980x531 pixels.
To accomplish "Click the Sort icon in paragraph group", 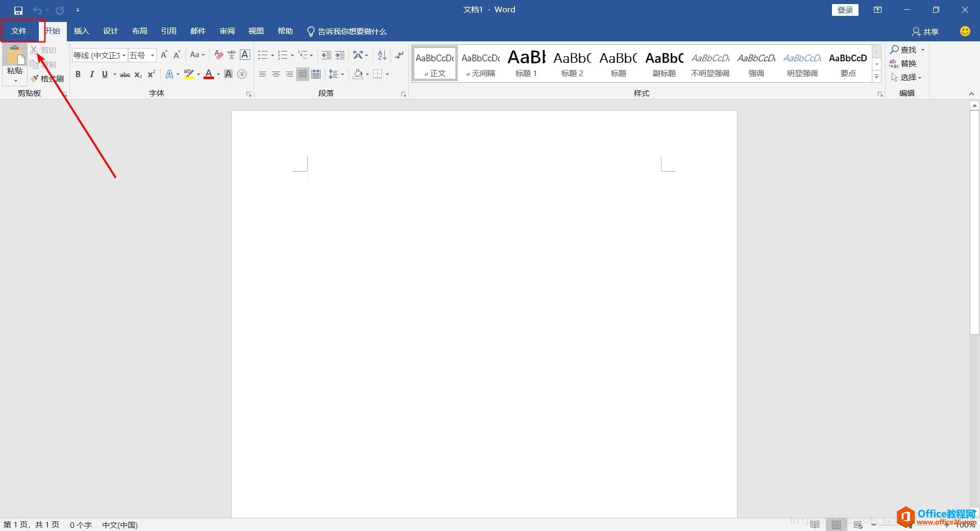I will coord(382,55).
